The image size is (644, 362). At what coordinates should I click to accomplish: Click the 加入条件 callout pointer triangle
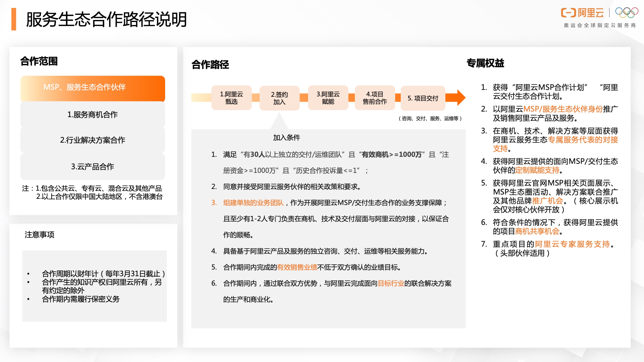[279, 122]
